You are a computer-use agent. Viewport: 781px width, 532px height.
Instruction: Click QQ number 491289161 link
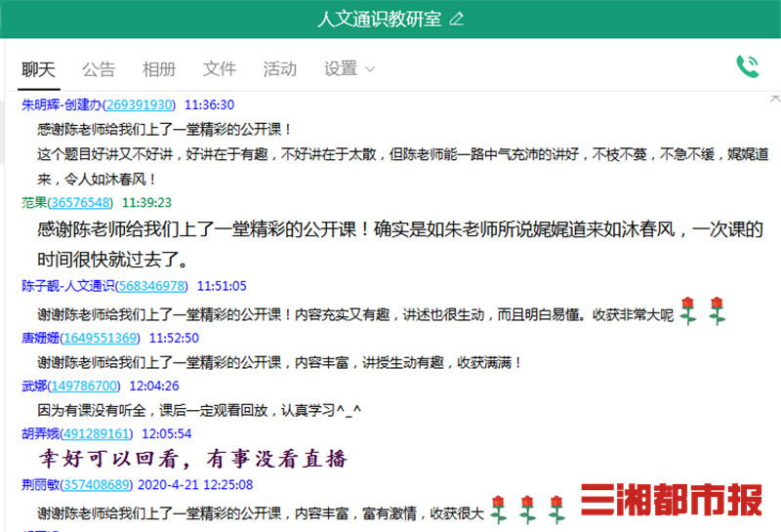point(96,433)
